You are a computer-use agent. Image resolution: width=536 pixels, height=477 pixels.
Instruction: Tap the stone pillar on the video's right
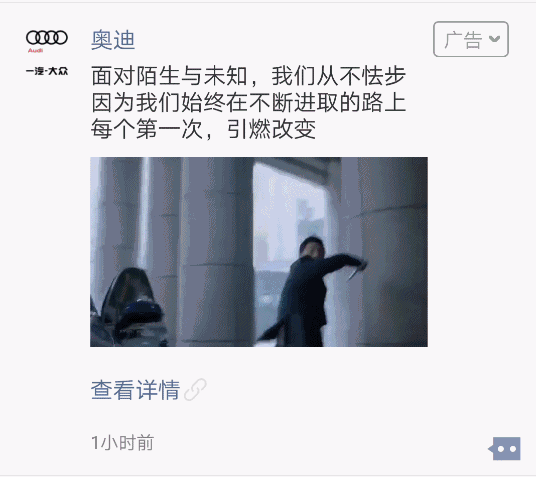point(393,252)
